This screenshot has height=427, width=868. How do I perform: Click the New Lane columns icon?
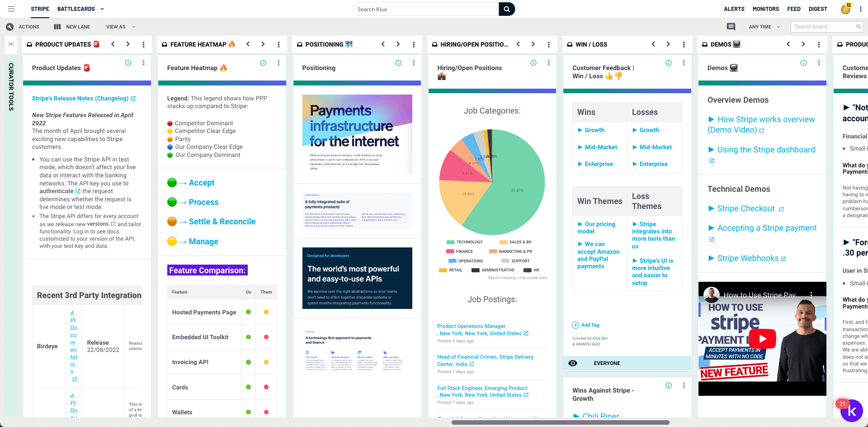[x=57, y=27]
